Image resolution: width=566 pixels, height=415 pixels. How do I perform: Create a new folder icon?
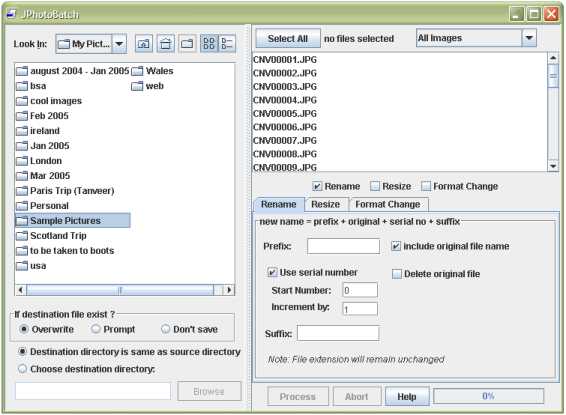click(x=187, y=44)
